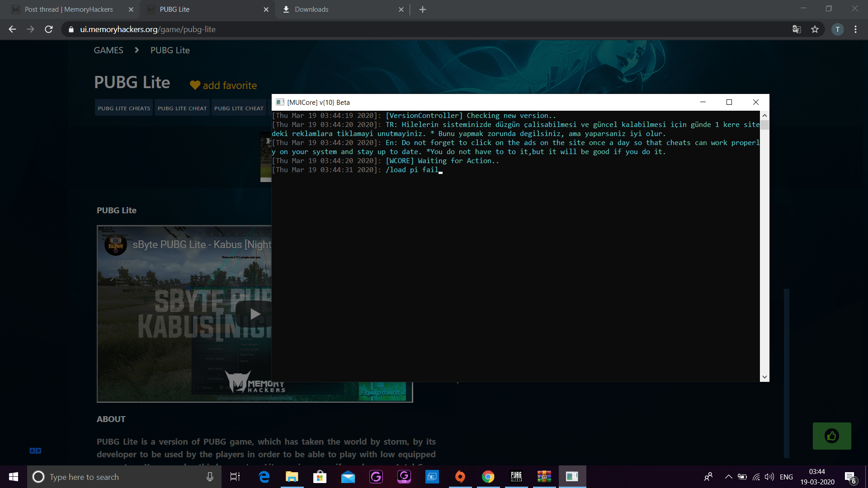The image size is (868, 488).
Task: Open the Mail app from taskbar
Action: 348,477
